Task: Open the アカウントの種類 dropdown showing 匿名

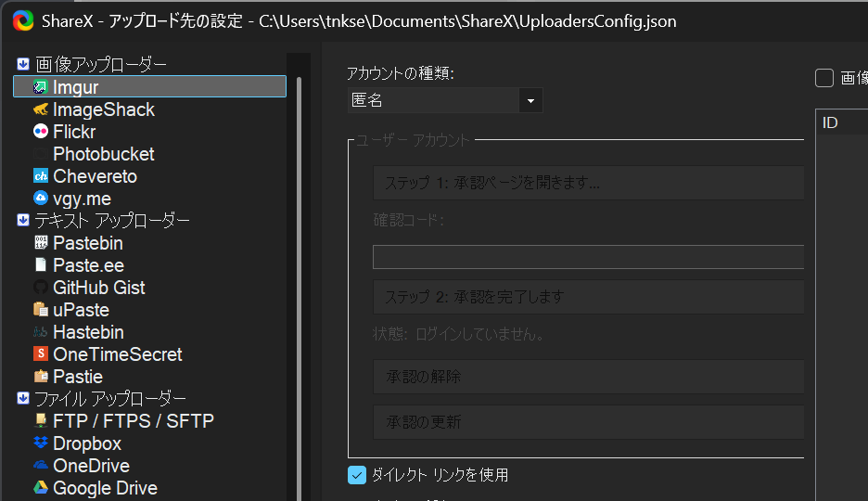Action: click(x=445, y=100)
